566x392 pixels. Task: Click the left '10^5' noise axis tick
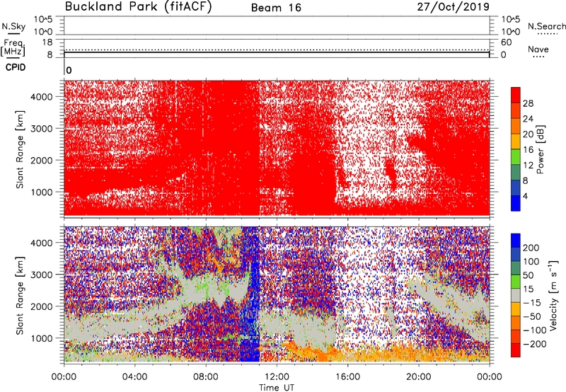(43, 19)
